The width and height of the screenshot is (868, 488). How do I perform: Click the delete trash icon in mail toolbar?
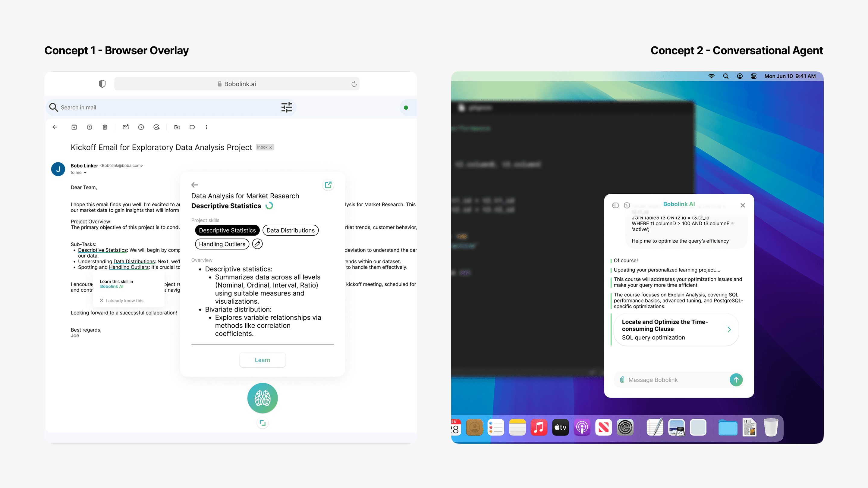point(105,127)
